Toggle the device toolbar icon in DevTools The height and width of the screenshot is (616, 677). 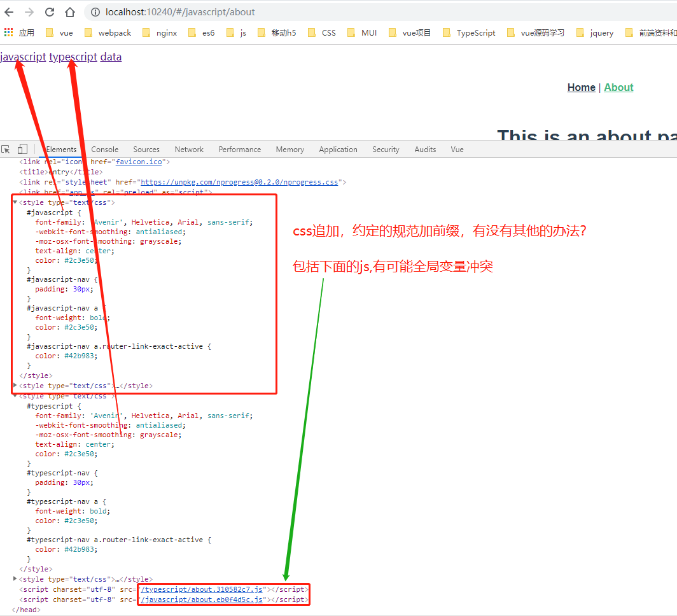tap(22, 150)
